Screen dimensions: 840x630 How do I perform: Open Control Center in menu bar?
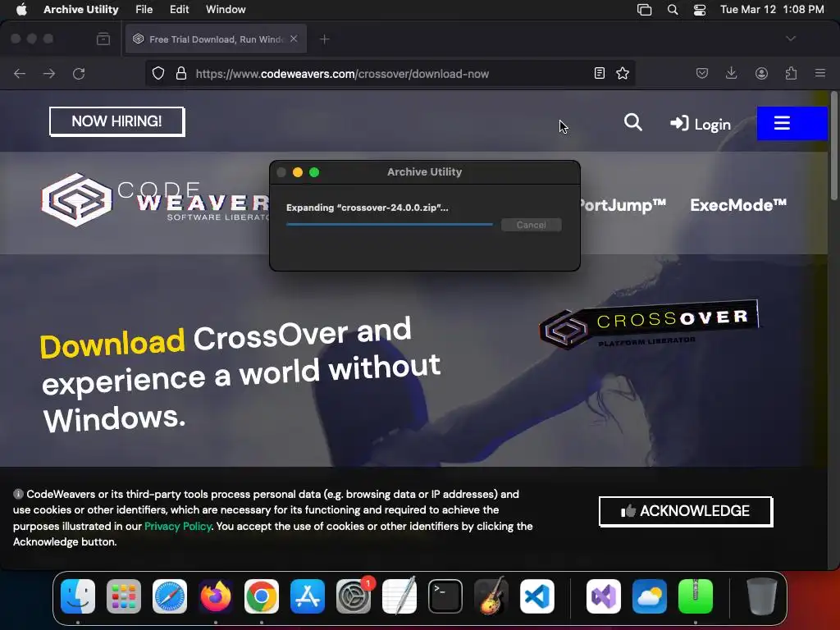tap(700, 10)
